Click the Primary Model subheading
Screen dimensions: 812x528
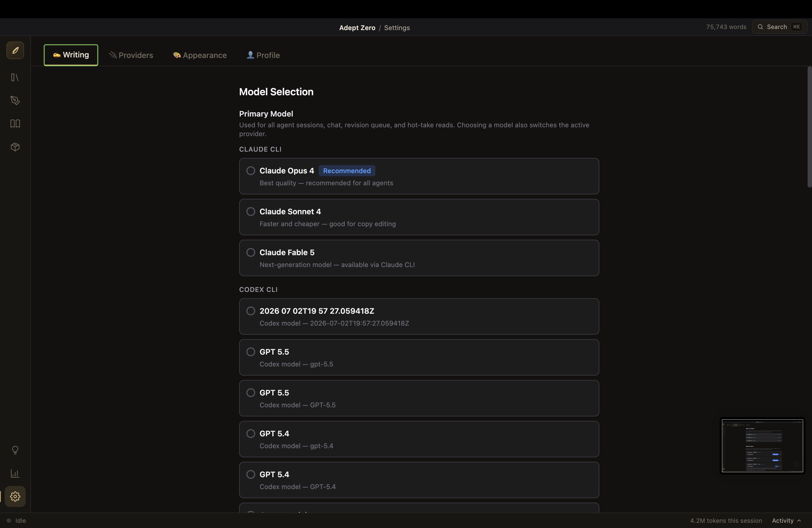(x=266, y=113)
